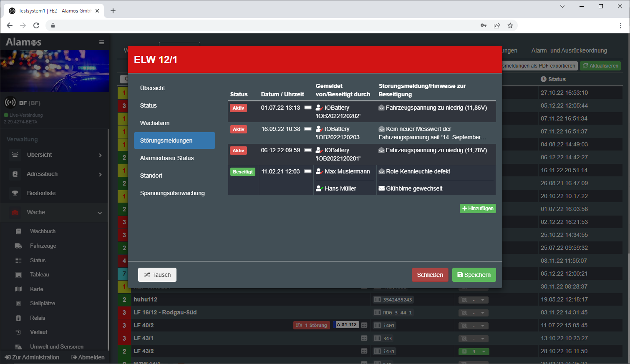This screenshot has height=364, width=630.
Task: Click the hamburger menu icon beside Alamos logo
Action: 101,42
